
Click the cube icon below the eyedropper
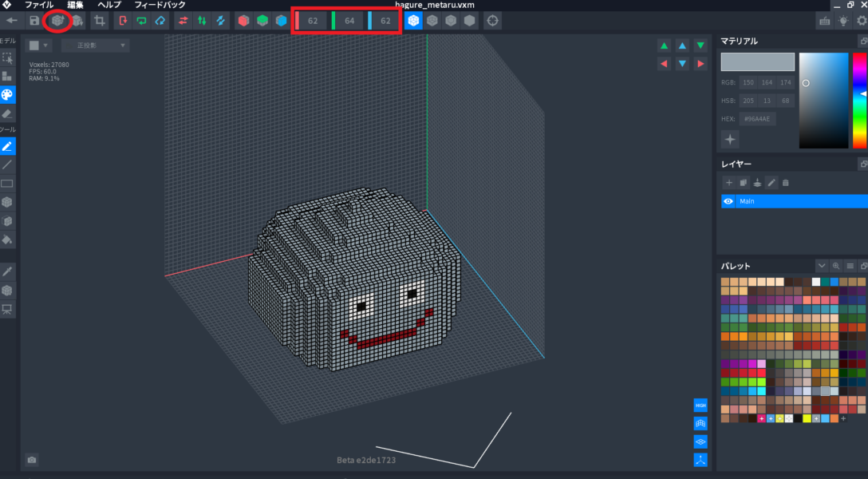pos(7,290)
